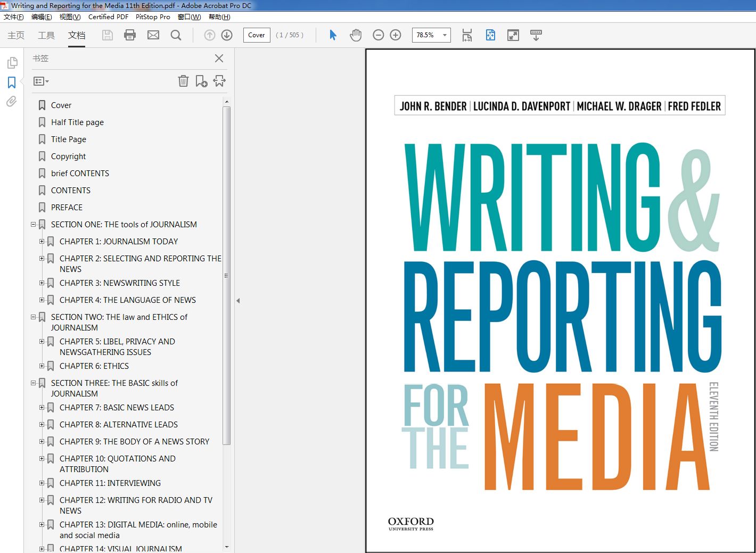
Task: Jump to PREFACE bookmark
Action: (x=67, y=208)
